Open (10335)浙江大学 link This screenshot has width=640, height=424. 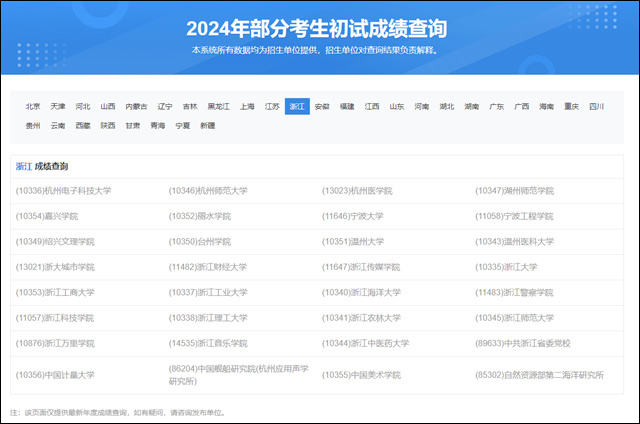(506, 267)
